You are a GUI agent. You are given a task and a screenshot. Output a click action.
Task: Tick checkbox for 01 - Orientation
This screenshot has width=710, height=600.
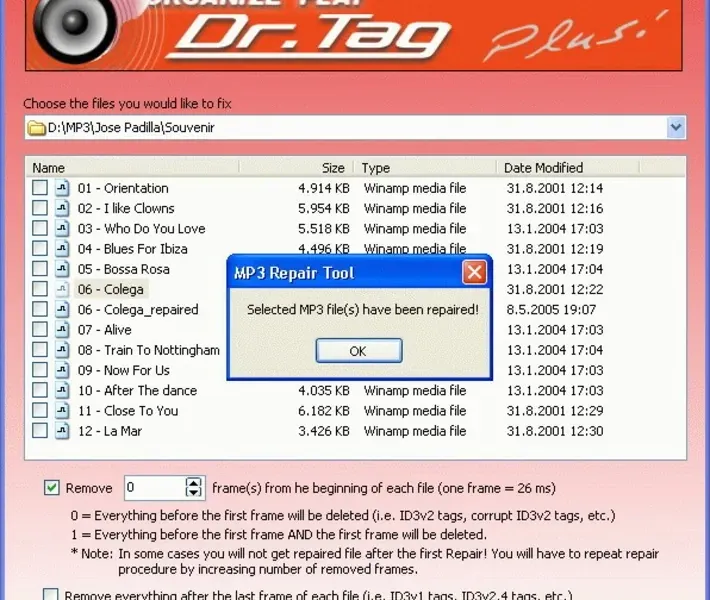(x=40, y=187)
